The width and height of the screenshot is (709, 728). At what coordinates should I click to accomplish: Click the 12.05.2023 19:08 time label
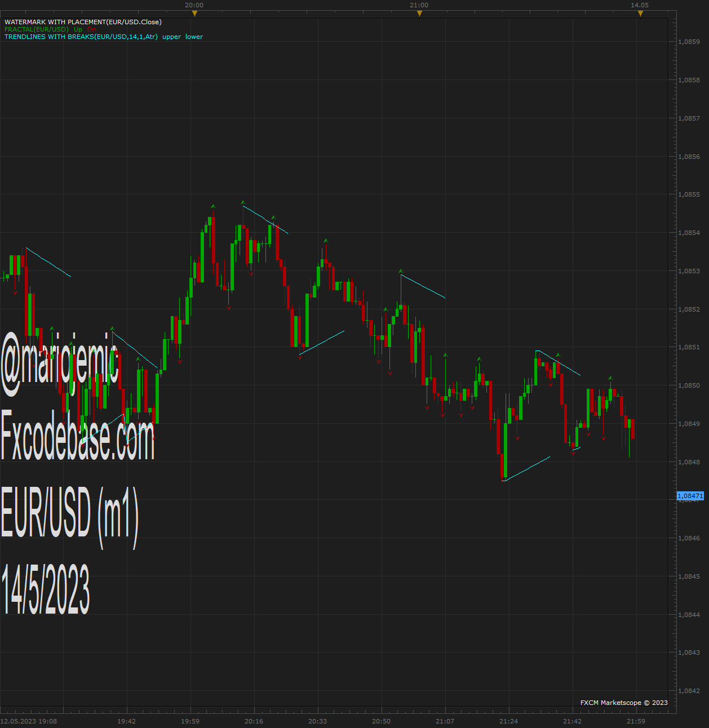(x=29, y=721)
